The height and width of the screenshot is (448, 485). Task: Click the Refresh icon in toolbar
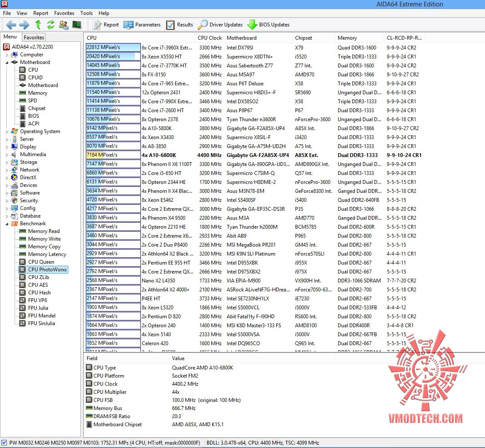click(51, 24)
